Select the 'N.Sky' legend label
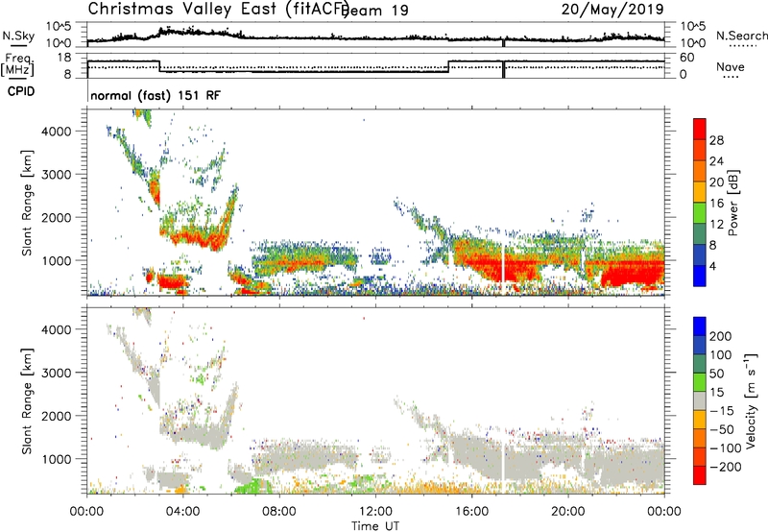This screenshot has height=532, width=768. point(18,36)
